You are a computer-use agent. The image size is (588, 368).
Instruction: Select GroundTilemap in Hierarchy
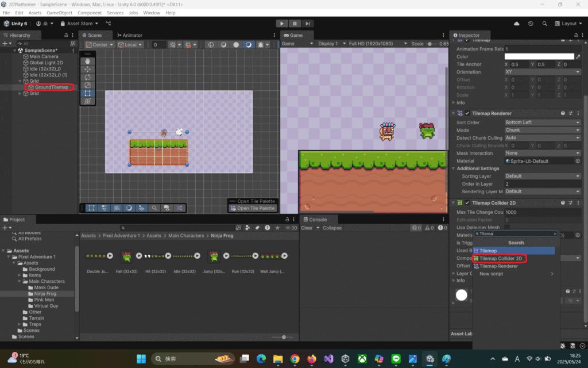[x=51, y=87]
